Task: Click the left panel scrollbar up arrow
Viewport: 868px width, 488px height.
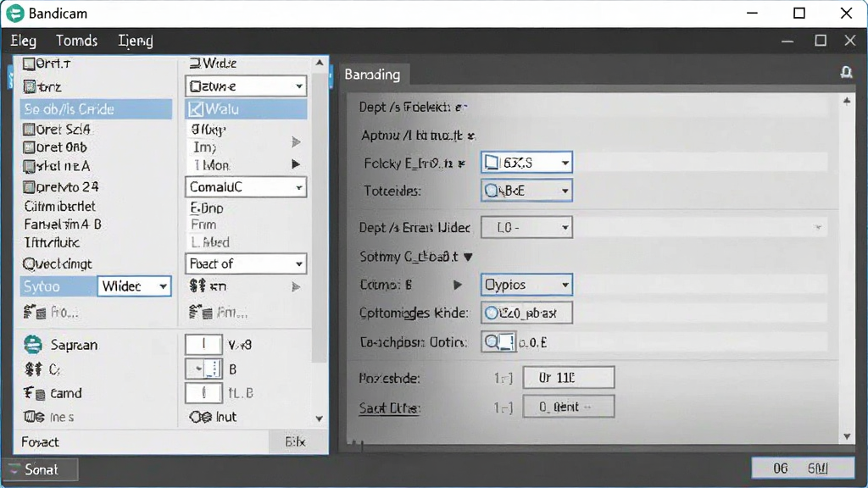Action: [320, 63]
